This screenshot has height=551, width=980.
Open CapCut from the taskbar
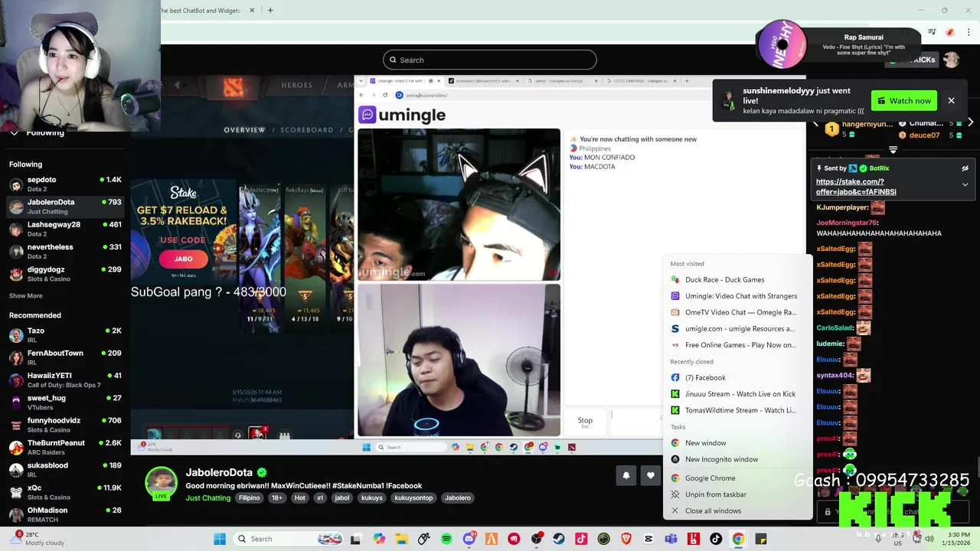click(x=648, y=539)
